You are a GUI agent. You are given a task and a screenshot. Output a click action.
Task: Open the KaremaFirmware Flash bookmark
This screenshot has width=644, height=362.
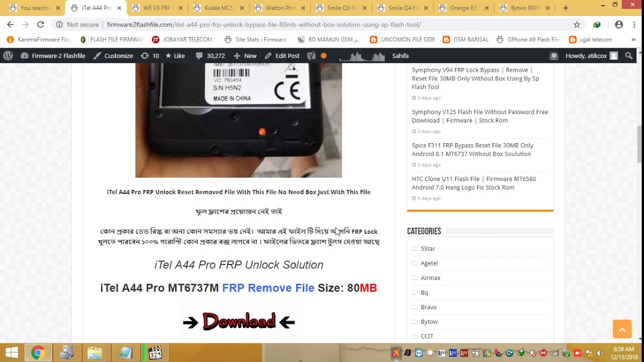pos(38,39)
